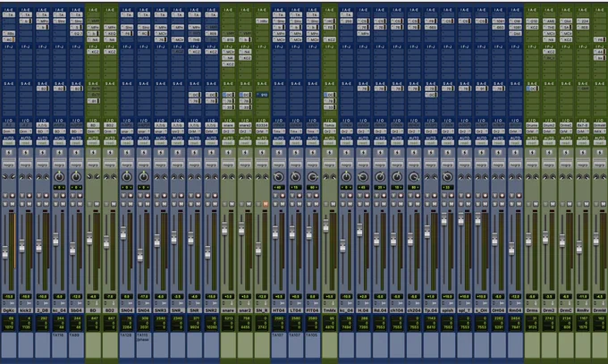Select the DgKc track name
This screenshot has width=608, height=364.
pyautogui.click(x=9, y=310)
